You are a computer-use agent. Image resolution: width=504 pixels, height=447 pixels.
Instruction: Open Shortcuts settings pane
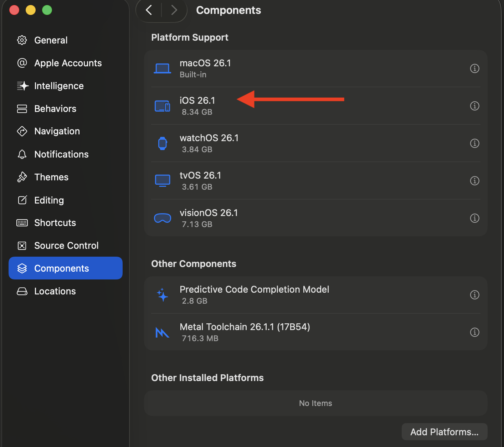(55, 223)
